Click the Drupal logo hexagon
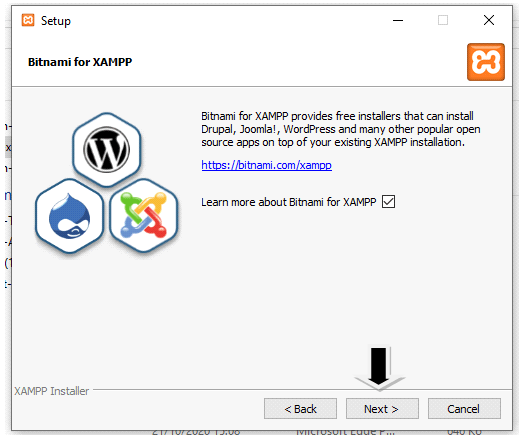 click(70, 216)
